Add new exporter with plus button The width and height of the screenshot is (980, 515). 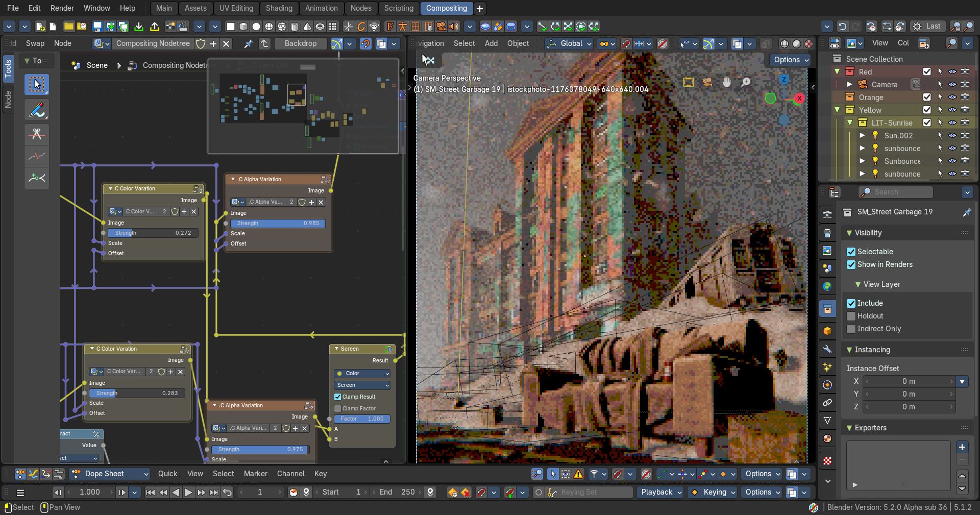[x=962, y=447]
